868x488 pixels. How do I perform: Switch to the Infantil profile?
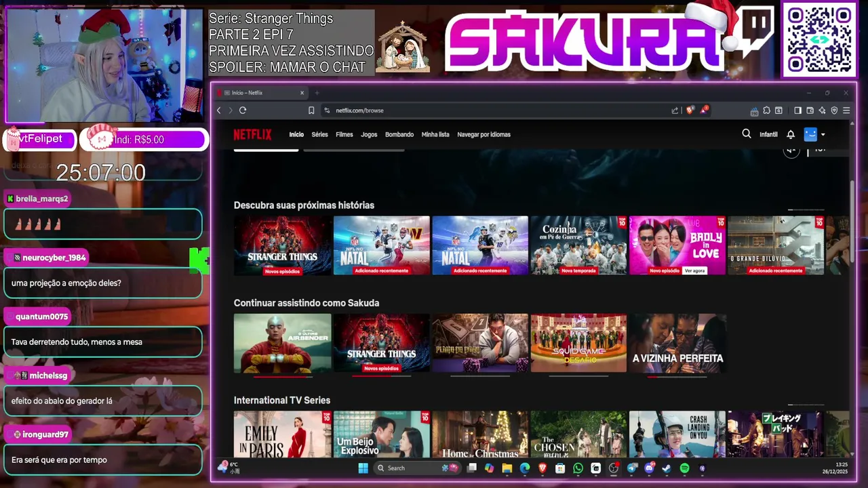tap(768, 134)
